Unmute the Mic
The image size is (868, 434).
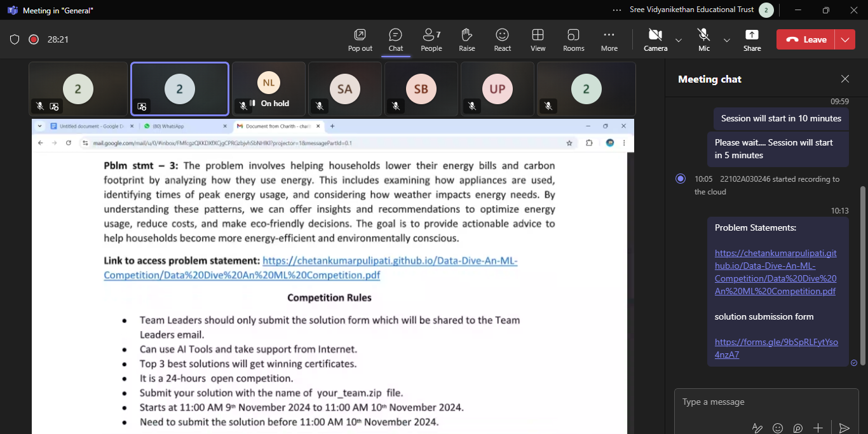tap(703, 39)
